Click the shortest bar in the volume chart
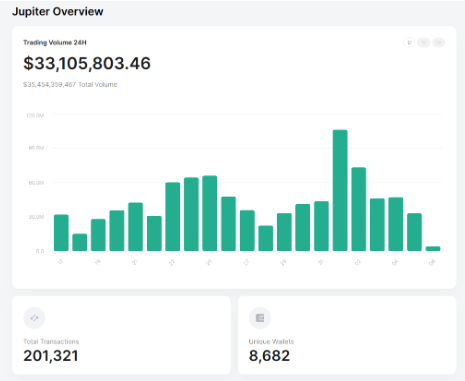The width and height of the screenshot is (465, 381). coord(433,249)
